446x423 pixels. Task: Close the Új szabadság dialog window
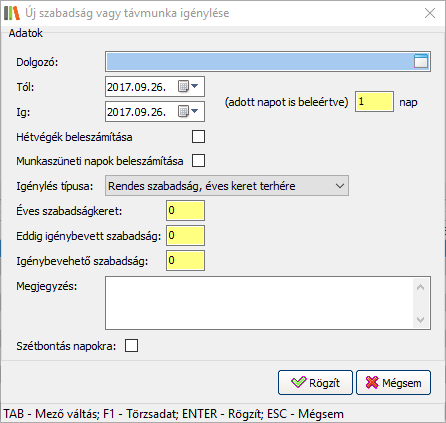[430, 13]
